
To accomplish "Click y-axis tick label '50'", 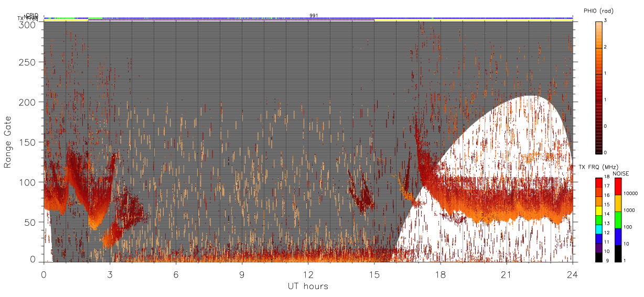I will tap(29, 222).
